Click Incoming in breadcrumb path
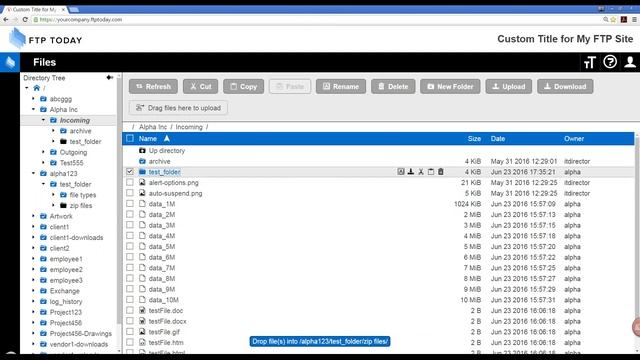This screenshot has width=640, height=360. click(x=189, y=127)
